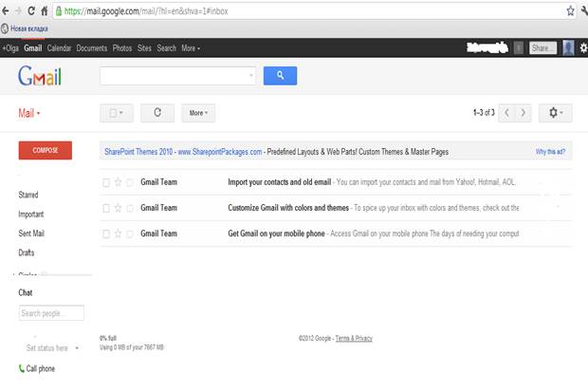Toggle importance marker on 'Import your contacts' message
This screenshot has width=588, height=392.
point(130,182)
